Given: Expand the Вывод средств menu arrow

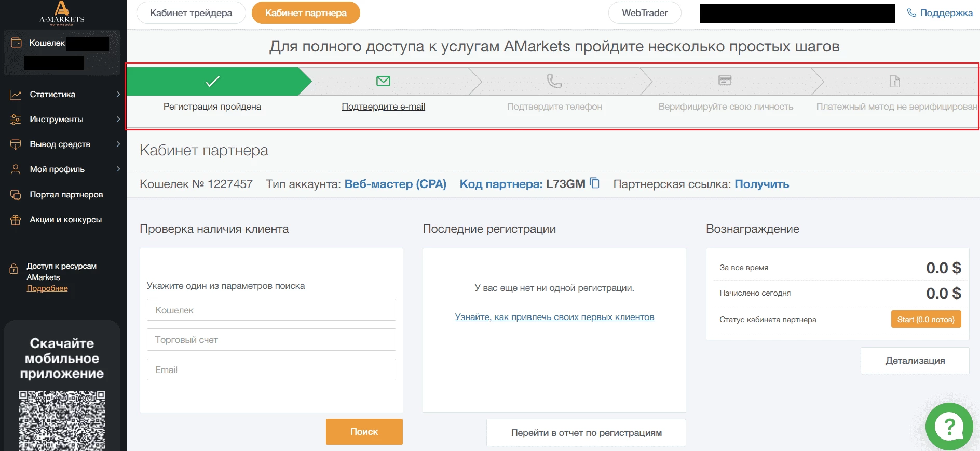Looking at the screenshot, I should tap(118, 144).
